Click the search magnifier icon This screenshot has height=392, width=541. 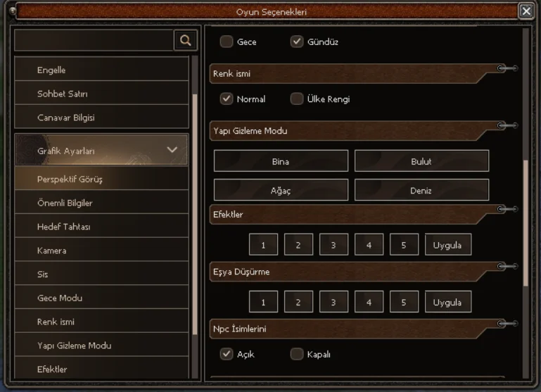[x=185, y=41]
